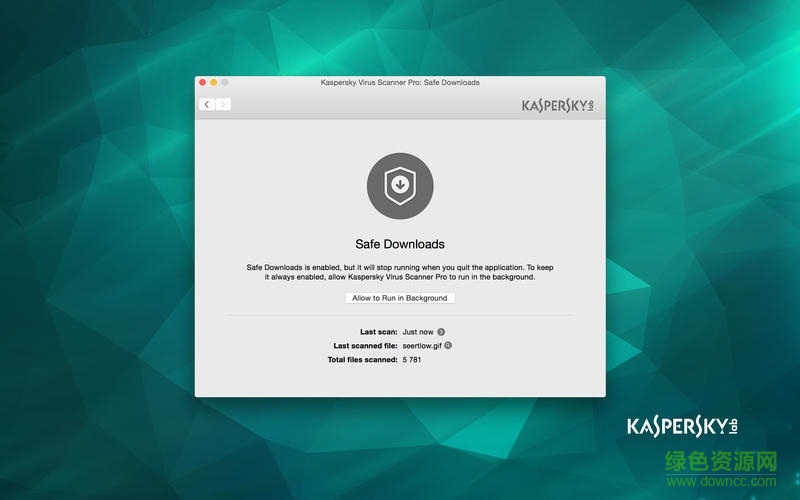Select the total files count 5 781
The width and height of the screenshot is (800, 500).
[x=412, y=359]
